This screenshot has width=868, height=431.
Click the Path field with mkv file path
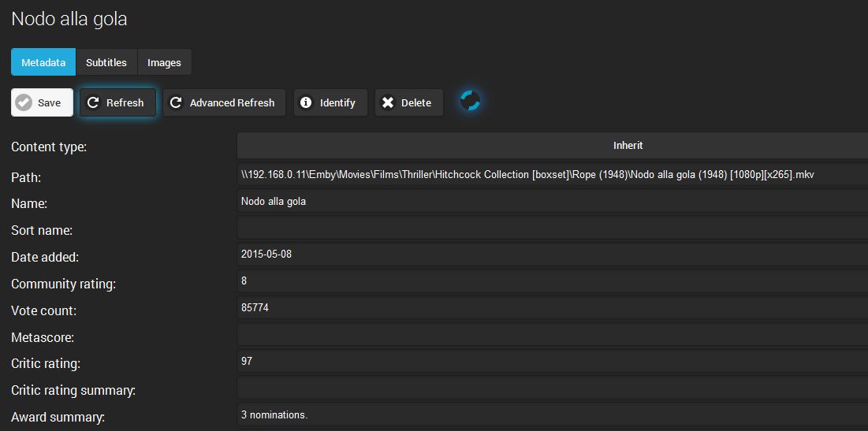point(553,175)
